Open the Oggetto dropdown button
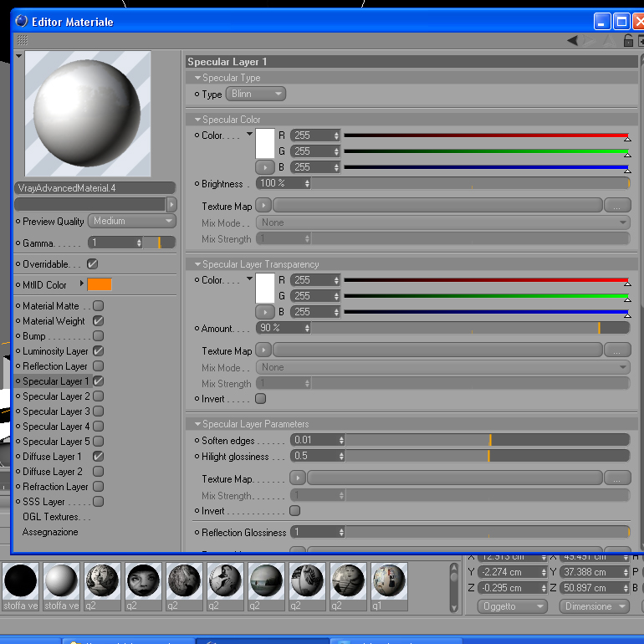The width and height of the screenshot is (644, 644). tap(512, 606)
